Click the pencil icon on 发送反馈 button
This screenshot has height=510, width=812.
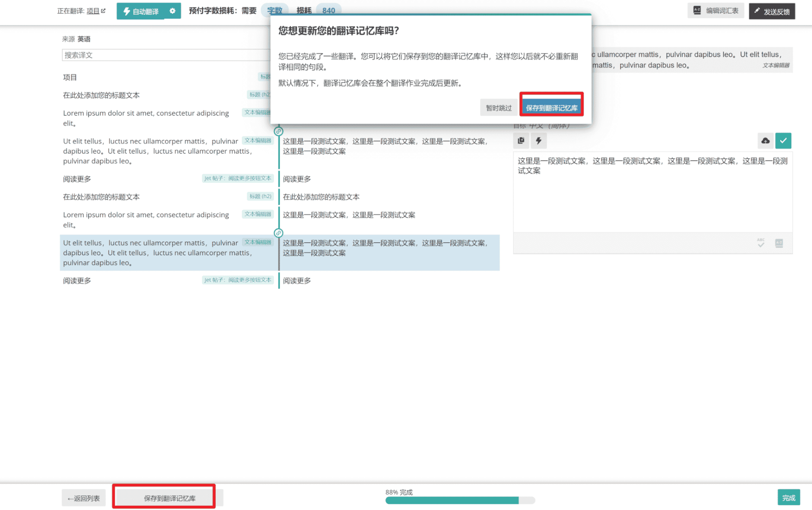pyautogui.click(x=757, y=11)
